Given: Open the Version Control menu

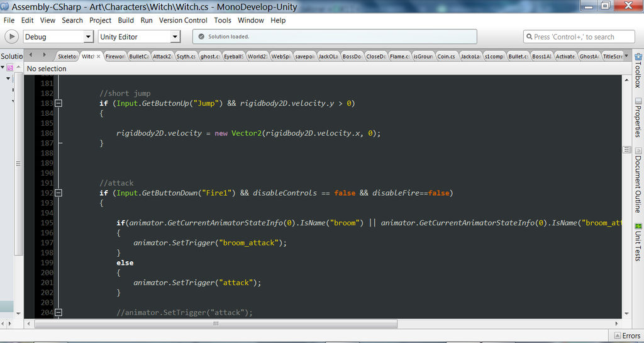Looking at the screenshot, I should (183, 20).
